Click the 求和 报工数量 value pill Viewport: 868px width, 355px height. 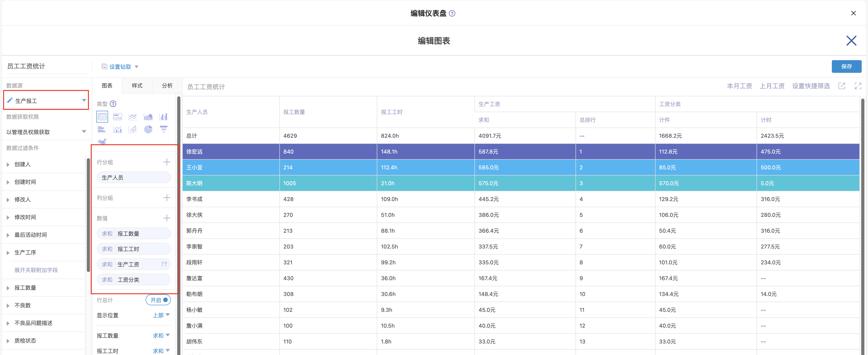click(x=134, y=234)
